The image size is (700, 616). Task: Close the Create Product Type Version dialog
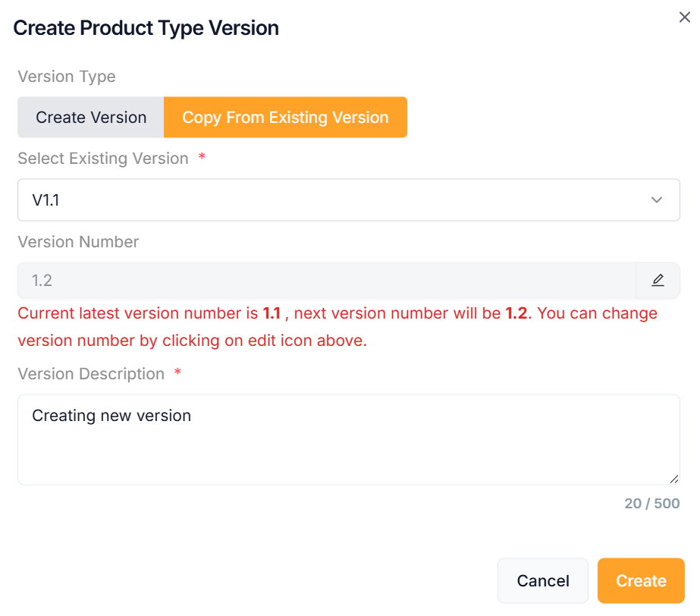(x=684, y=17)
